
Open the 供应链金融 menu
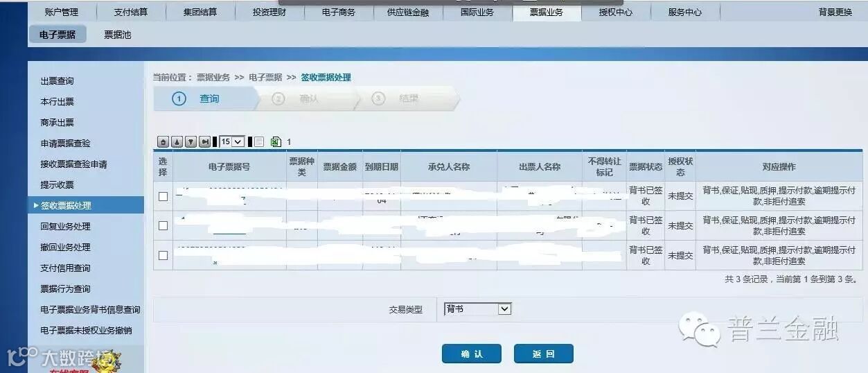tap(408, 12)
